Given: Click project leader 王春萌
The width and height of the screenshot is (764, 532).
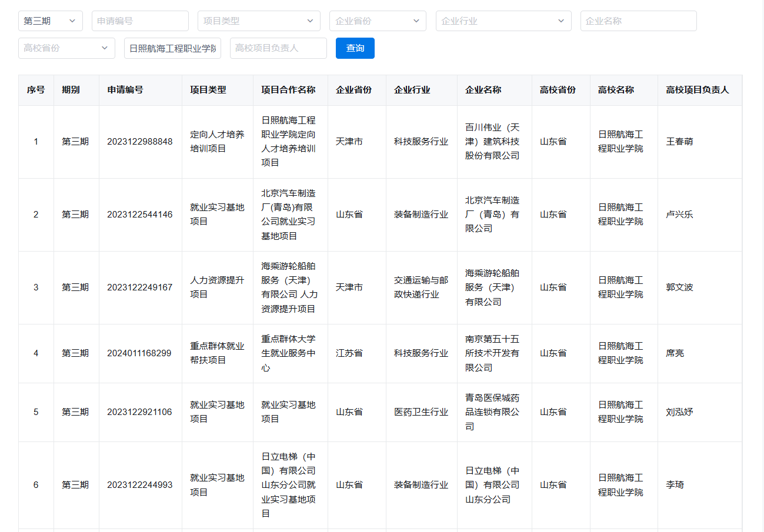Looking at the screenshot, I should 679,142.
